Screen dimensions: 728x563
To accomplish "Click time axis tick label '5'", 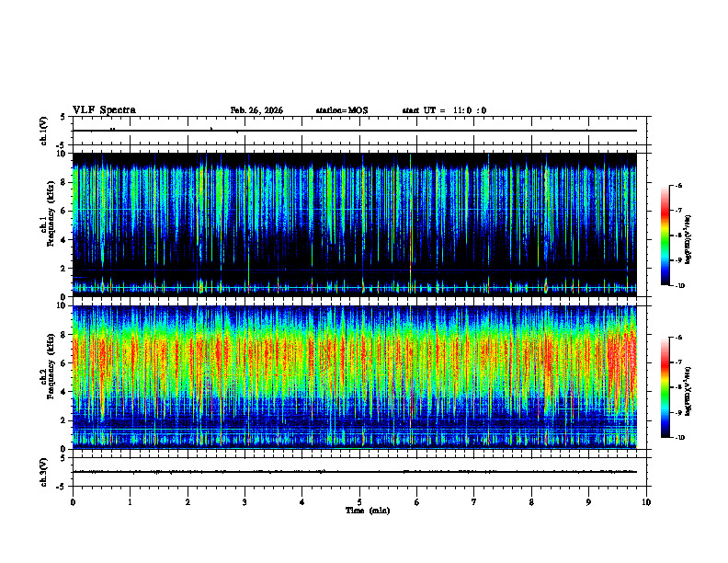I will click(x=359, y=502).
